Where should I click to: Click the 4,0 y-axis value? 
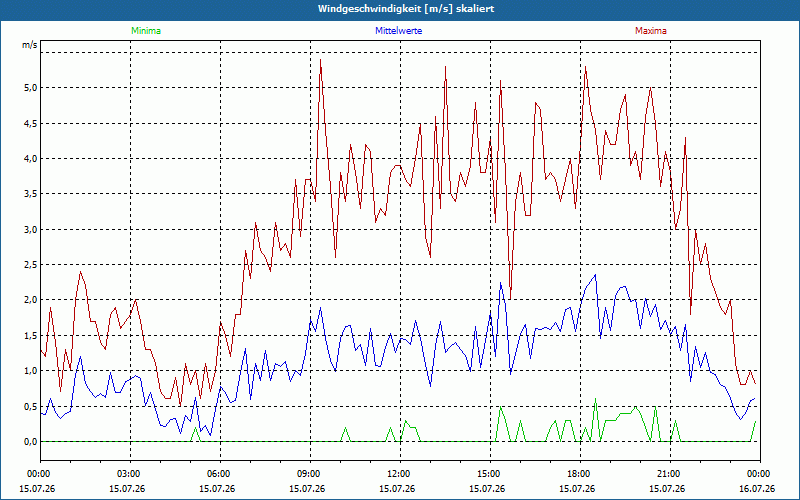point(31,159)
